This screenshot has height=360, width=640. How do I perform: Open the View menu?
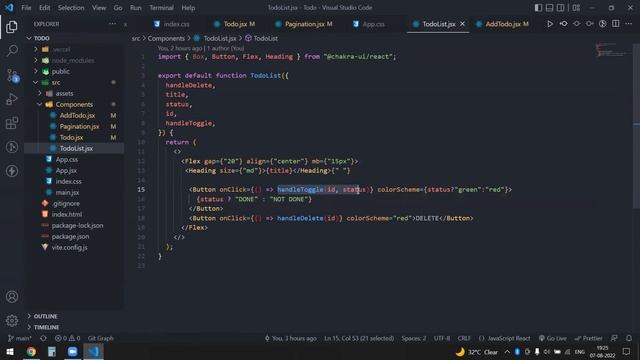point(99,8)
